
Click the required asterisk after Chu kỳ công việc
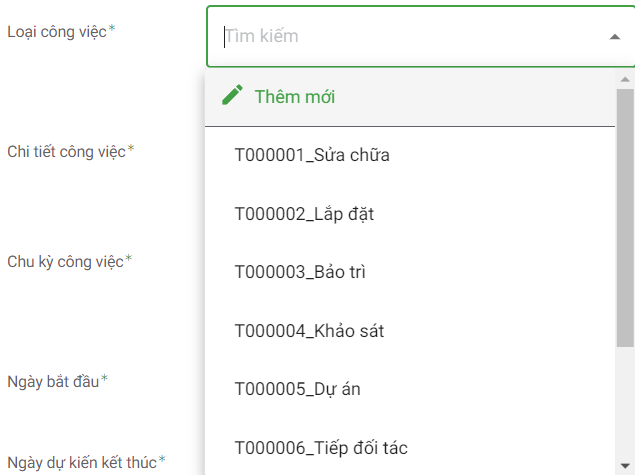click(129, 260)
